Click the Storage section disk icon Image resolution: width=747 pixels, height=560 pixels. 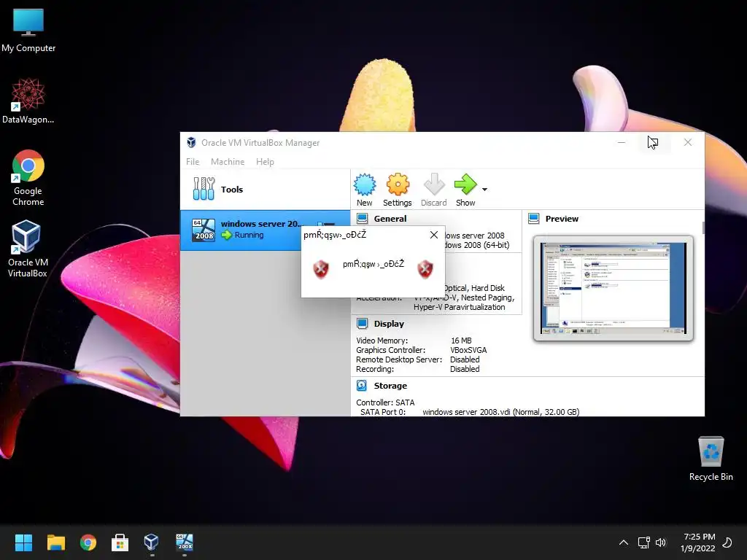click(x=362, y=385)
